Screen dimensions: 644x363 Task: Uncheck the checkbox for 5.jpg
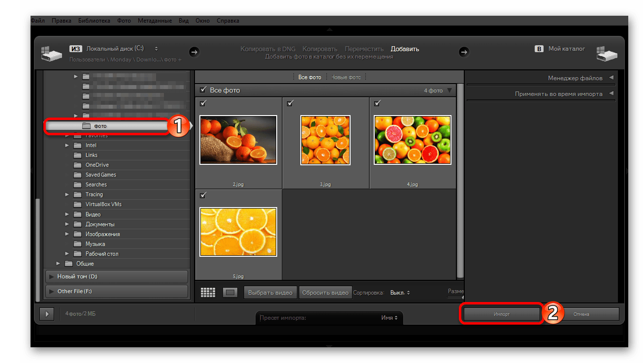(x=203, y=195)
